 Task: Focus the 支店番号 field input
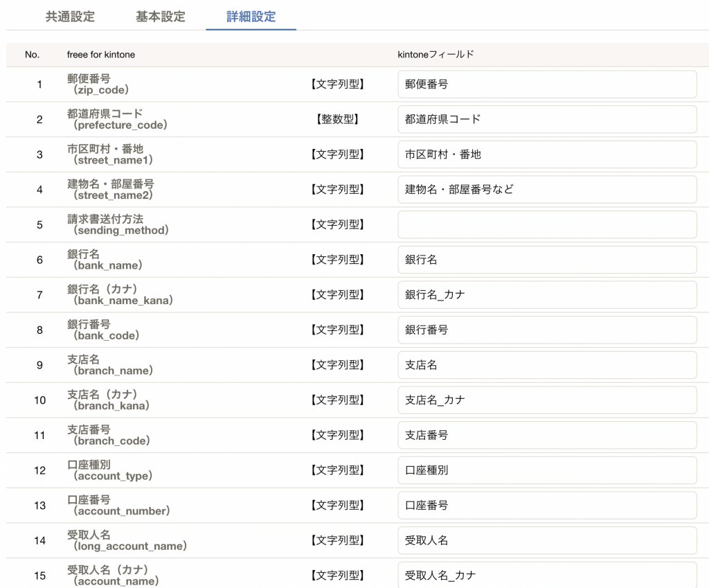547,435
